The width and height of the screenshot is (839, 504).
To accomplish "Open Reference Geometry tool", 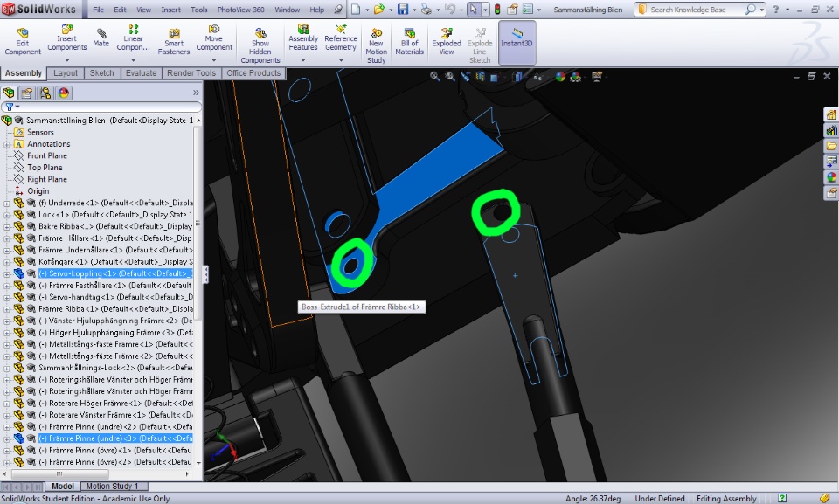I will pos(341,37).
